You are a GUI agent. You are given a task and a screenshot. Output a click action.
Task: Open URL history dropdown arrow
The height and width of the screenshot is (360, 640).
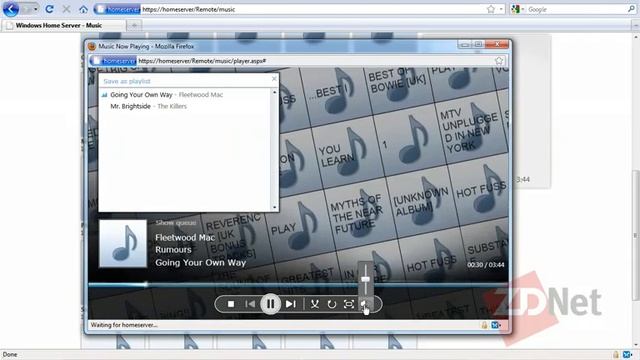tap(501, 9)
